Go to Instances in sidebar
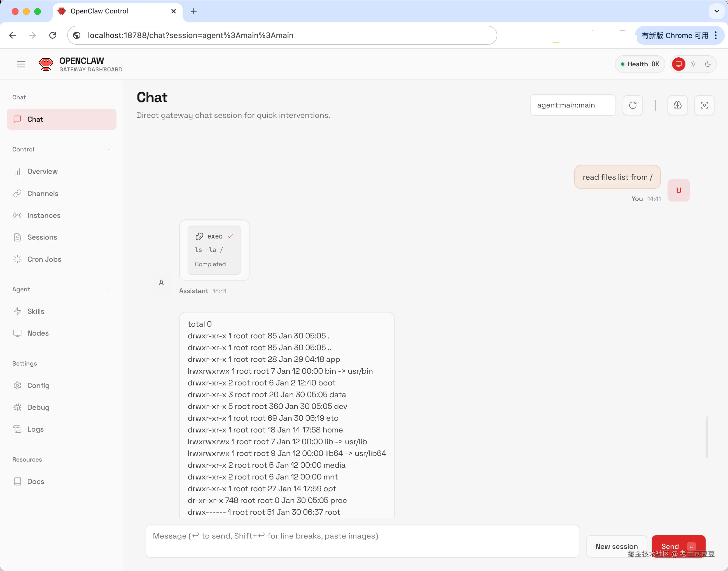This screenshot has width=728, height=571. pyautogui.click(x=44, y=215)
